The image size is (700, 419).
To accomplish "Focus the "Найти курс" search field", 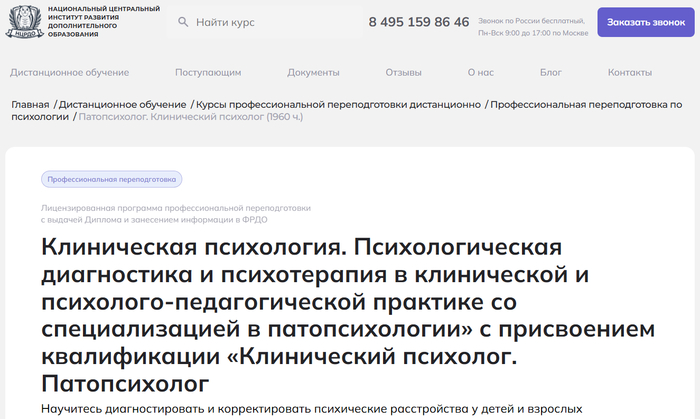I will tap(260, 21).
